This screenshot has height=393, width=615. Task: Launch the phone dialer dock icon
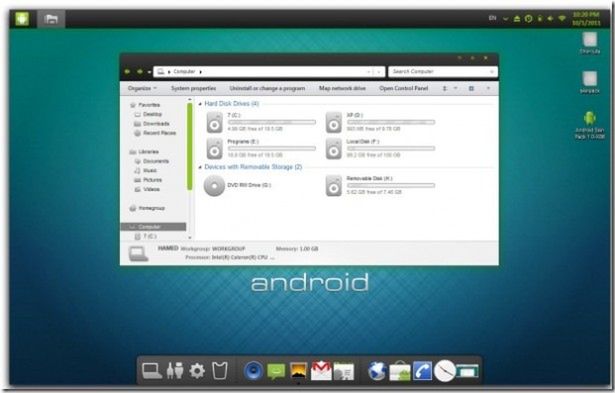pyautogui.click(x=422, y=371)
